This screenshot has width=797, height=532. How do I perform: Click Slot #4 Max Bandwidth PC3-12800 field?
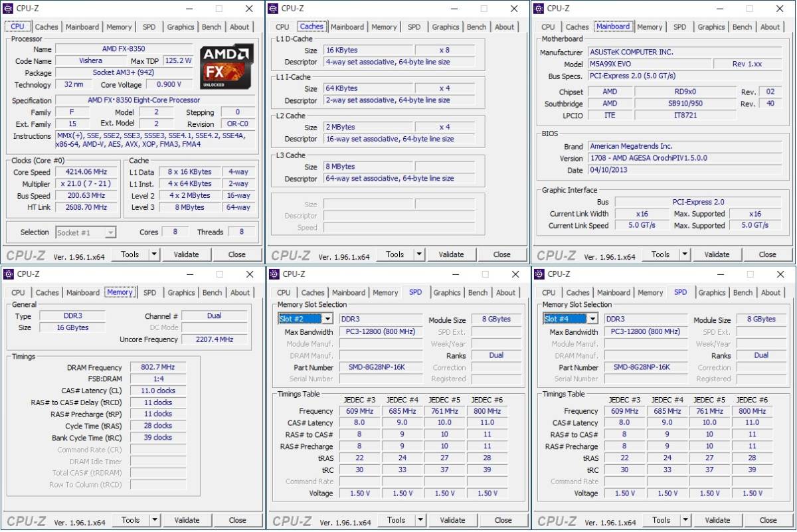pyautogui.click(x=646, y=332)
